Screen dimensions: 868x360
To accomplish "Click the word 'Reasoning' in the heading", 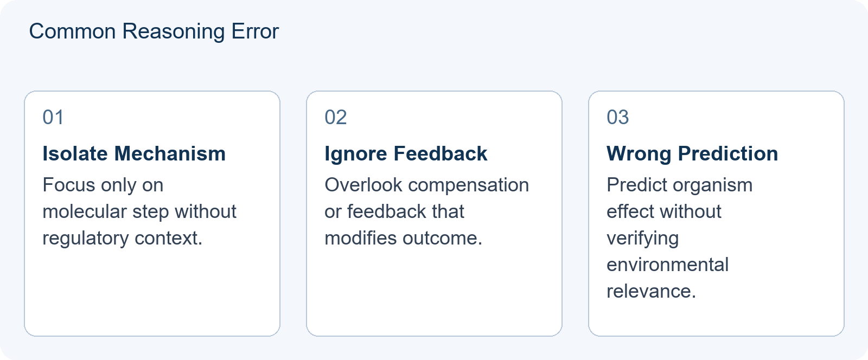I will [x=174, y=31].
